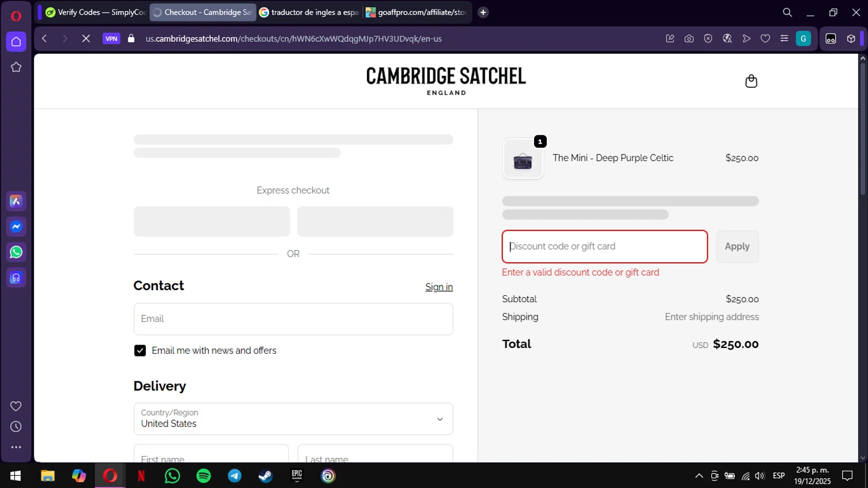Go back to previous page
Image resolution: width=868 pixels, height=488 pixels.
(44, 39)
